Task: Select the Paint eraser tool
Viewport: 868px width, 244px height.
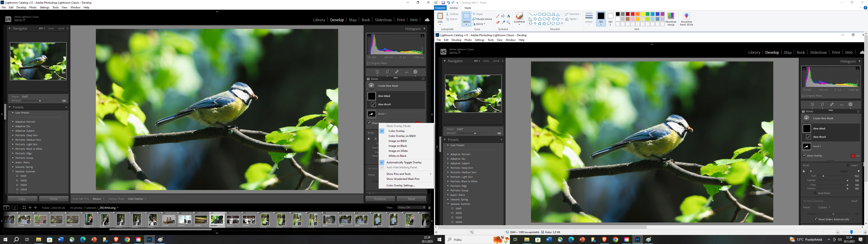Action: (x=498, y=22)
